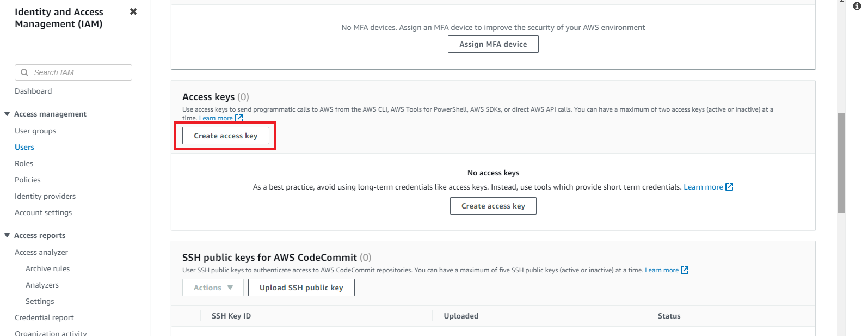Open the info panel icon
The image size is (868, 336).
coord(857,6)
